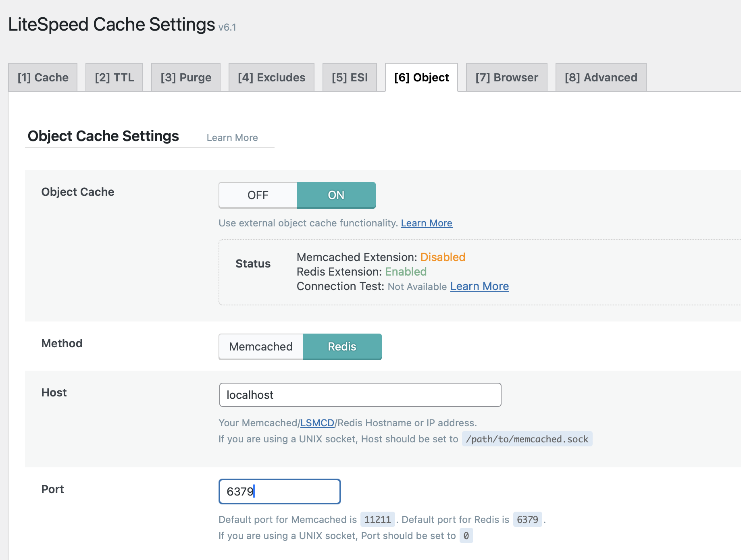This screenshot has height=560, width=741.
Task: Open the [4] Excludes tab
Action: pyautogui.click(x=271, y=77)
